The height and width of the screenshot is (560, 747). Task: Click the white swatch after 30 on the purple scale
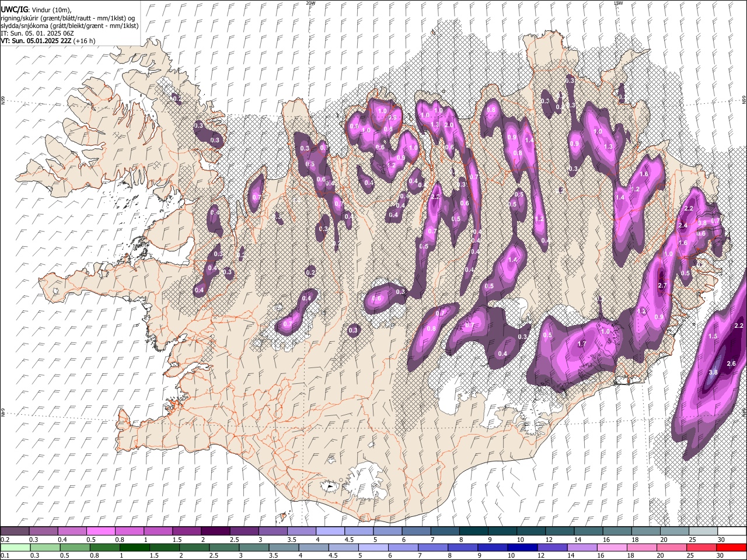tap(731, 531)
